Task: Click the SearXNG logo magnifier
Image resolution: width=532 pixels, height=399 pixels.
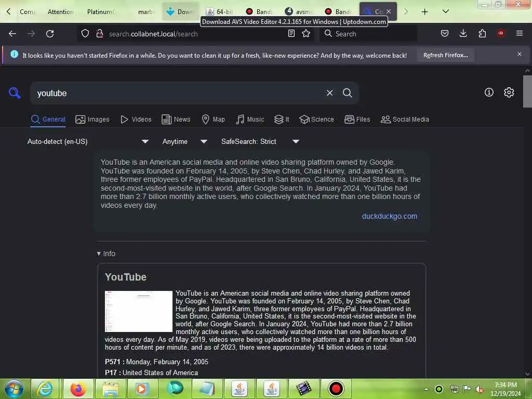Action: click(15, 92)
